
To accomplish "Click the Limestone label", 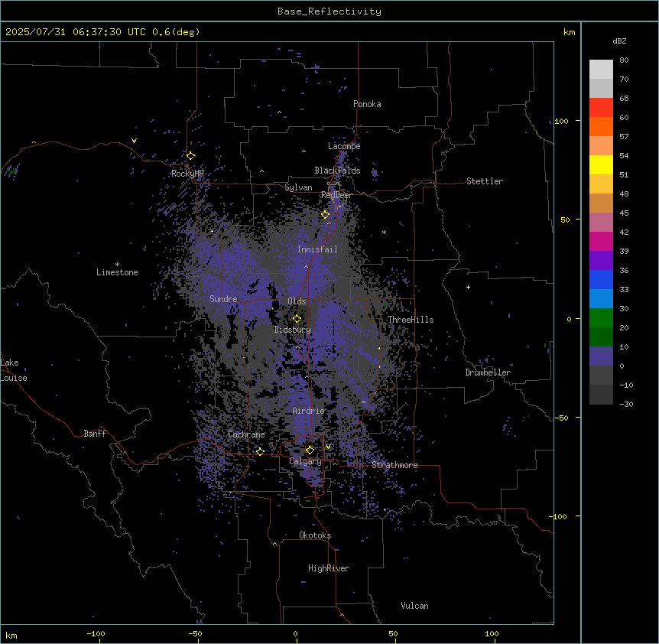I will click(x=117, y=272).
